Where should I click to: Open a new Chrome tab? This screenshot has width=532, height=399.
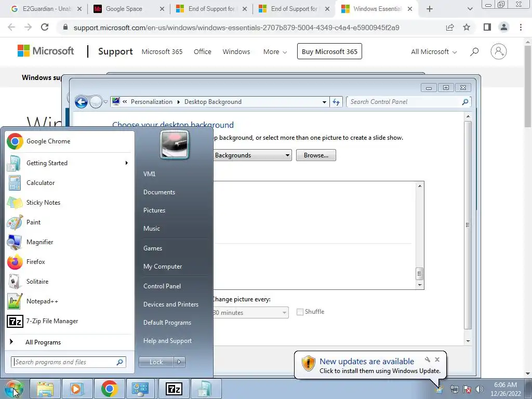[x=430, y=9]
